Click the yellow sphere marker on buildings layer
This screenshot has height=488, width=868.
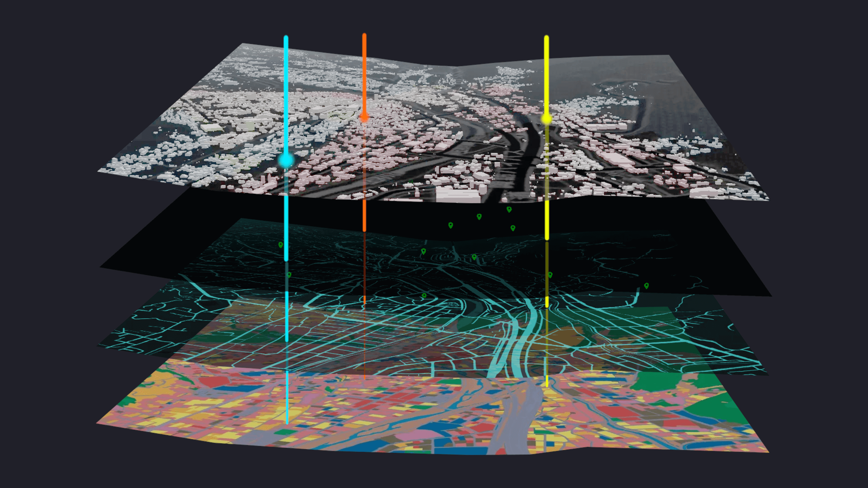(546, 119)
